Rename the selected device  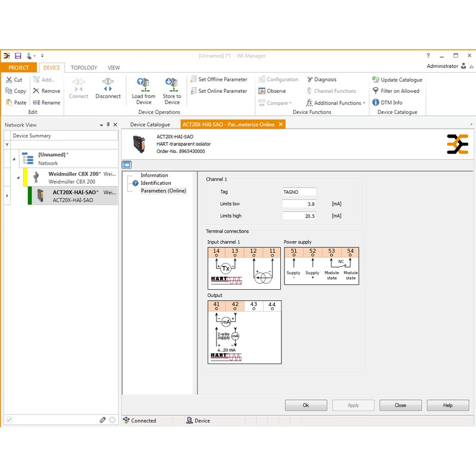pos(46,102)
